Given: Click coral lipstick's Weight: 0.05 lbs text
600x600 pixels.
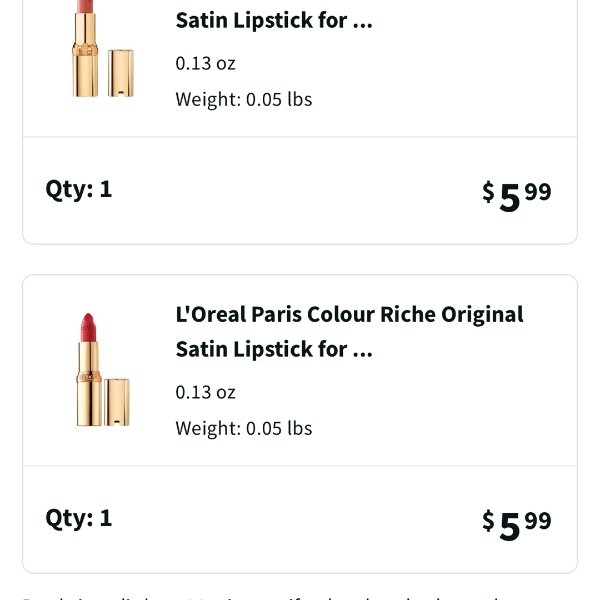Looking at the screenshot, I should [x=244, y=99].
